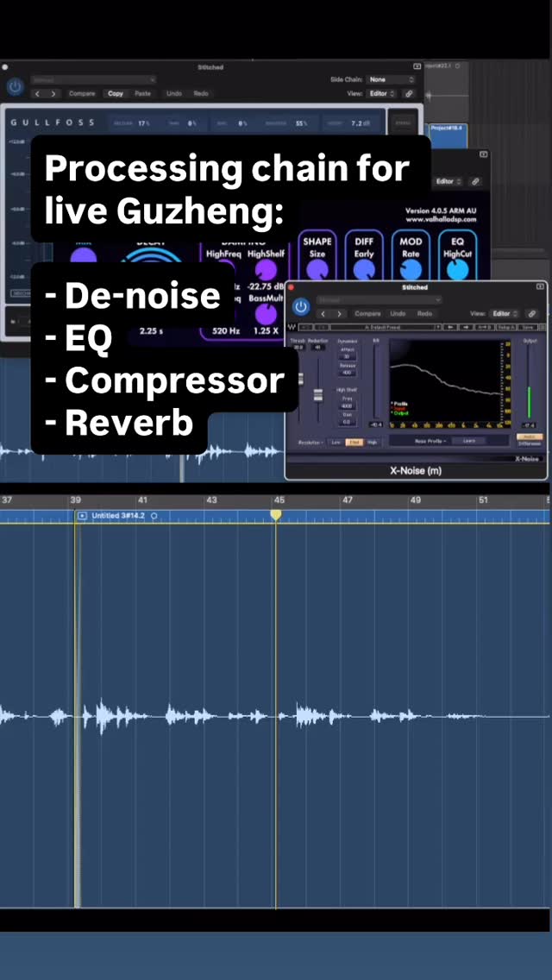Click the A->B button in Waves toolbar

(x=485, y=327)
